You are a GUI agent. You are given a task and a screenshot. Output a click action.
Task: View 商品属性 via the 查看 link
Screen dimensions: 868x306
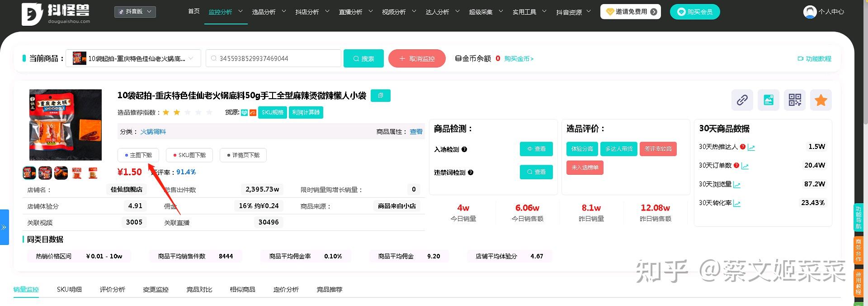(x=416, y=132)
